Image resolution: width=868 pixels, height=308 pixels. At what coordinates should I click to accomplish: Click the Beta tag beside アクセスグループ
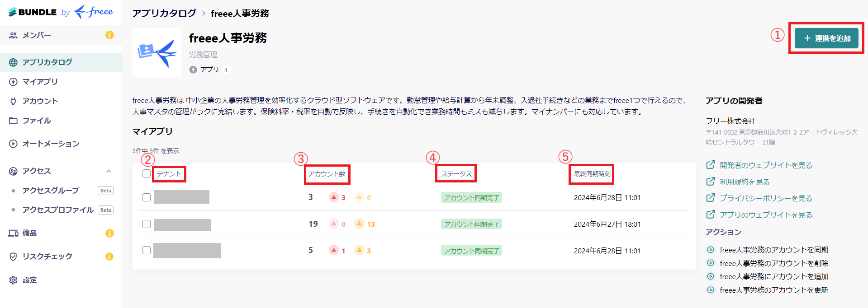click(105, 191)
